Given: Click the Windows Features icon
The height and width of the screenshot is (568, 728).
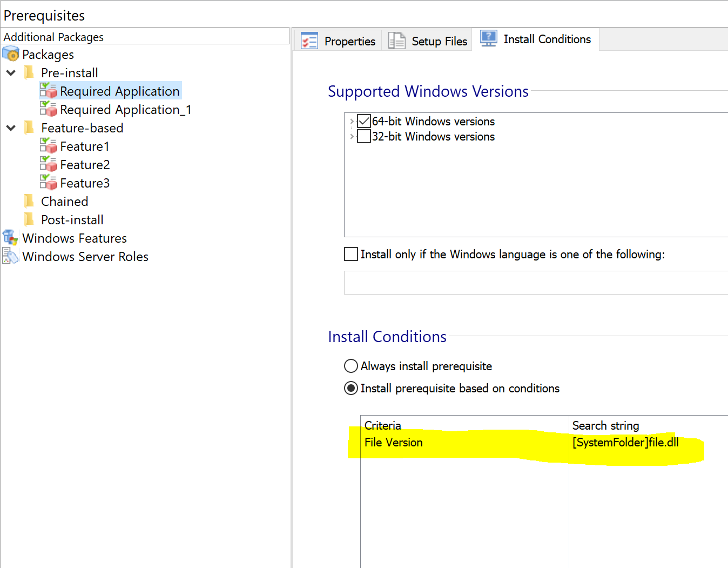Looking at the screenshot, I should coord(11,238).
